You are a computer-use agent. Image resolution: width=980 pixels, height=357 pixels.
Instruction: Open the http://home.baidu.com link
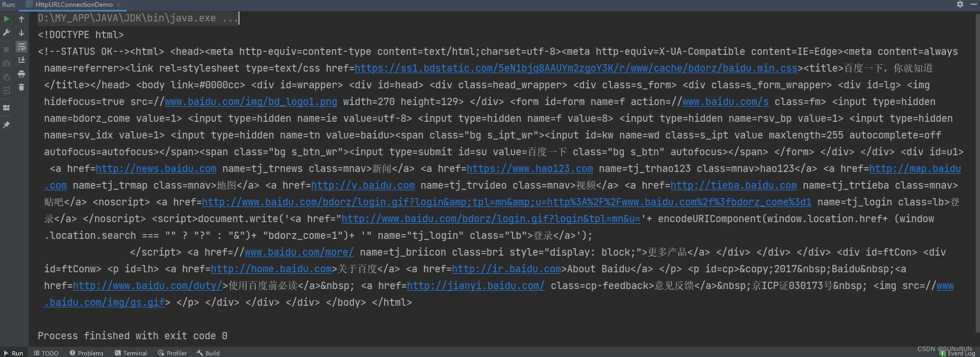[x=271, y=269]
